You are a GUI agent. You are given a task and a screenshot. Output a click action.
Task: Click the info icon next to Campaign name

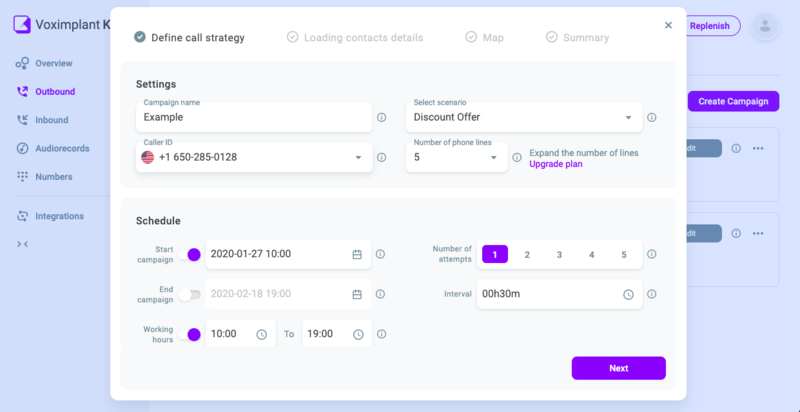click(381, 117)
